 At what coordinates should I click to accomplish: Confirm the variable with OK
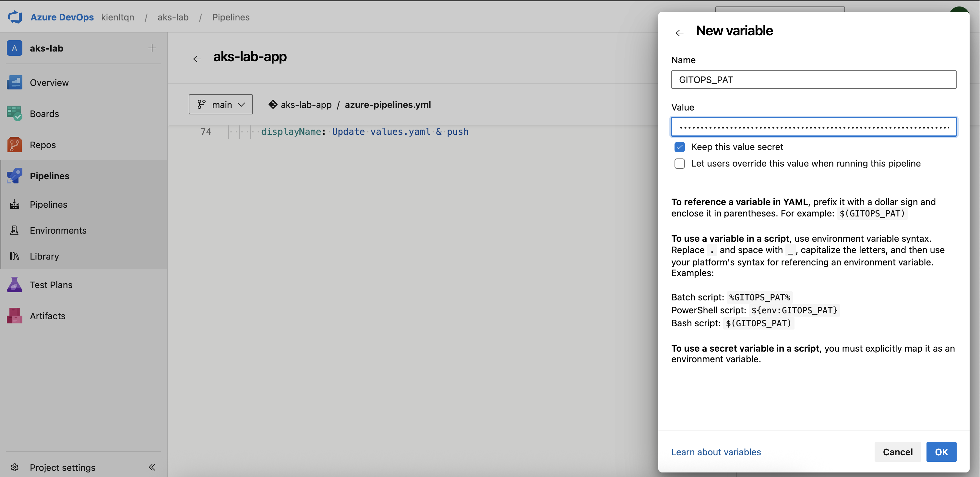pos(941,451)
